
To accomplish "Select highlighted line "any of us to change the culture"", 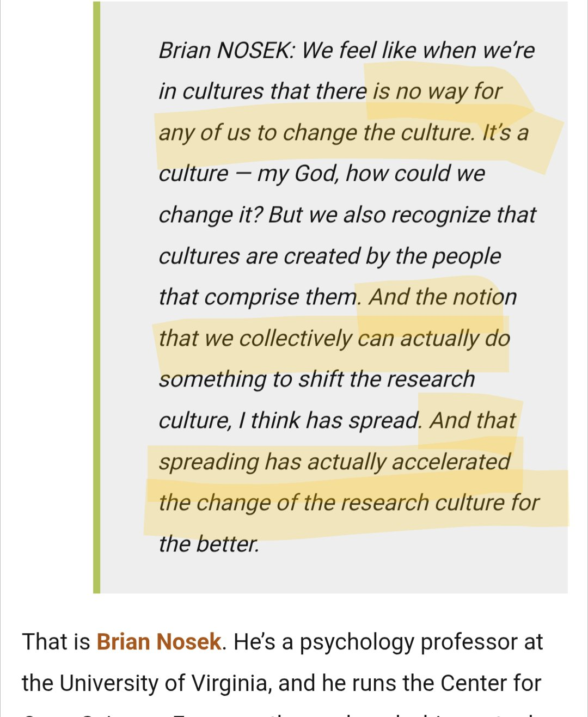I will (316, 133).
